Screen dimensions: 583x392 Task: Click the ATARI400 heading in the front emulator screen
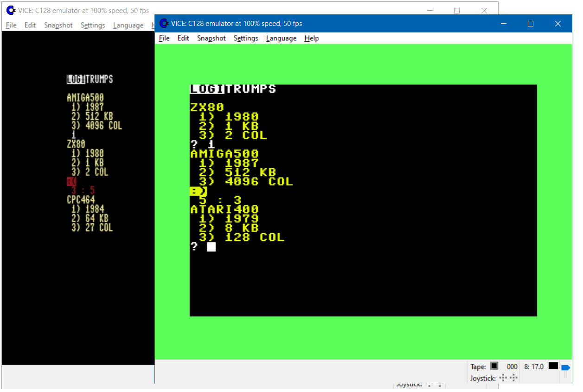(224, 209)
